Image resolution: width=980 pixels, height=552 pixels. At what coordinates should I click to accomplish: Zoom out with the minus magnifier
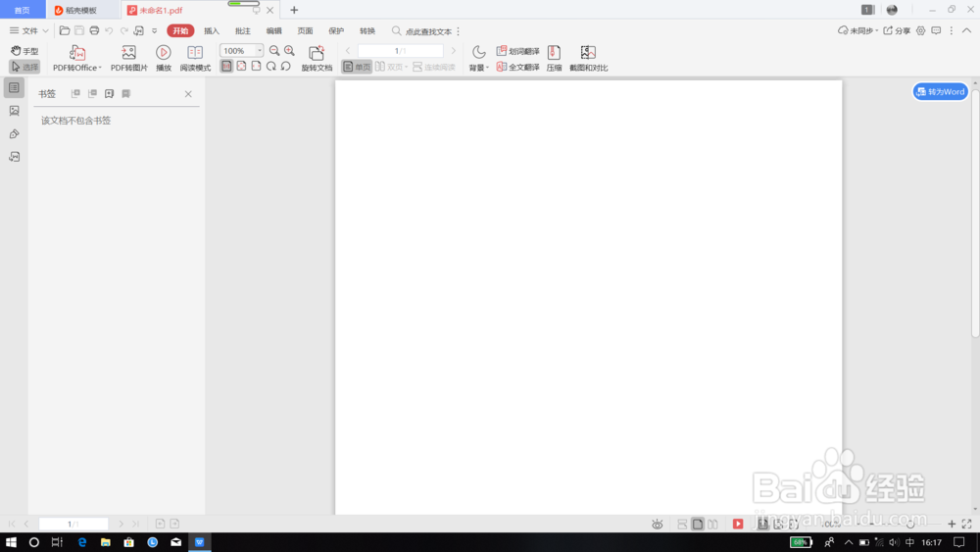(x=274, y=51)
